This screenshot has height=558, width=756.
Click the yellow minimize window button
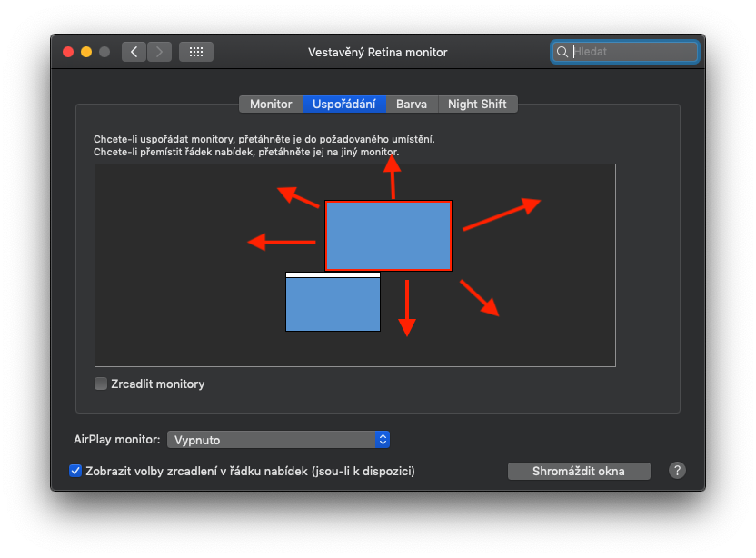[x=86, y=52]
